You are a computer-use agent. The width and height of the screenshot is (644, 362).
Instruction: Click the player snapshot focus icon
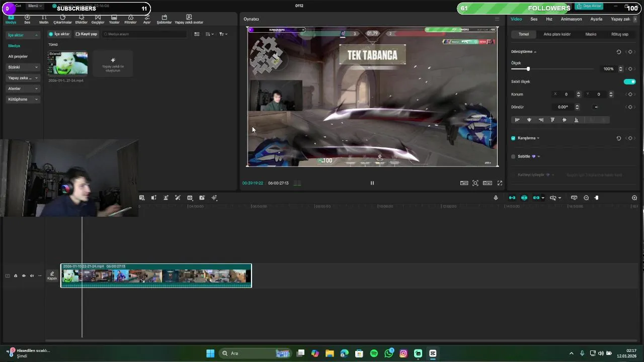[475, 183]
